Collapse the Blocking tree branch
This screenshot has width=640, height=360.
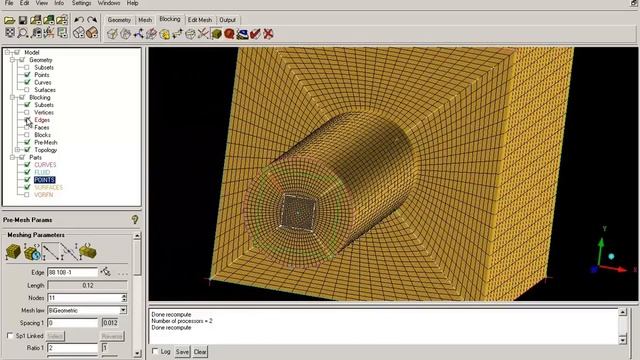click(x=13, y=98)
